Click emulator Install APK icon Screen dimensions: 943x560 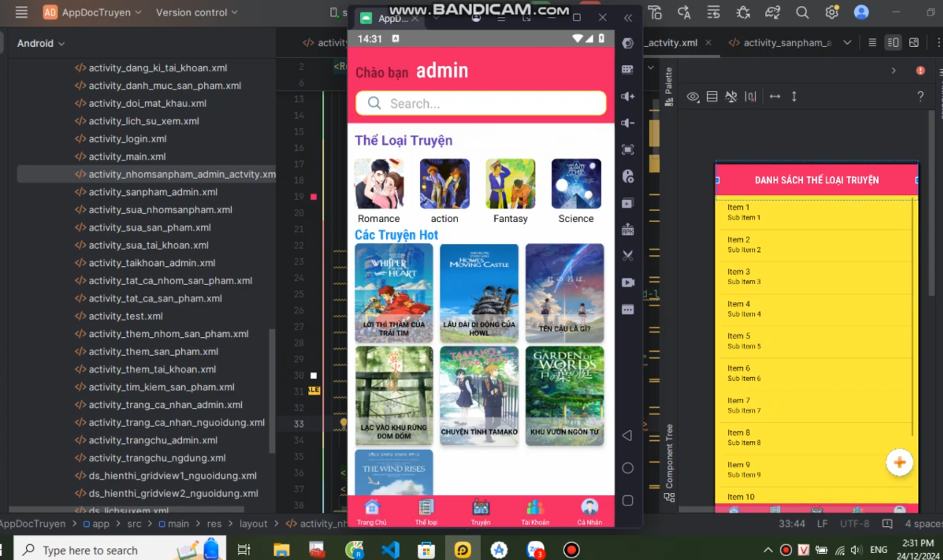(628, 230)
